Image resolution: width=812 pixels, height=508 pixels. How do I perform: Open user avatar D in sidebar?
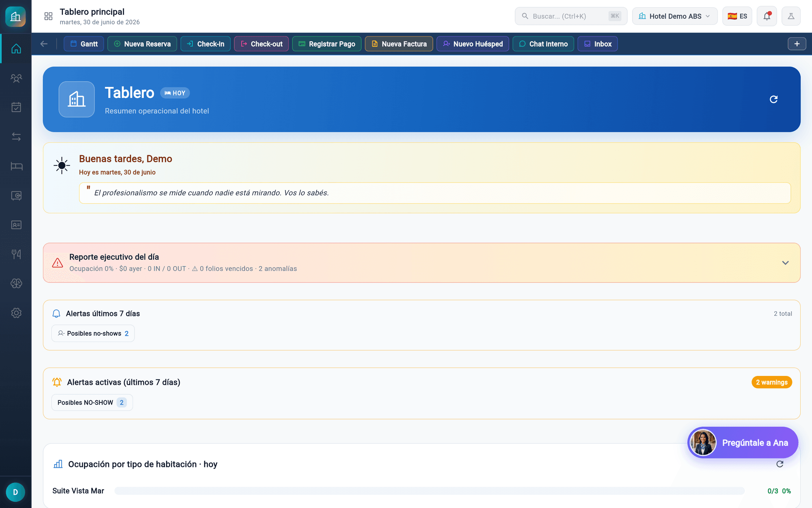15,492
